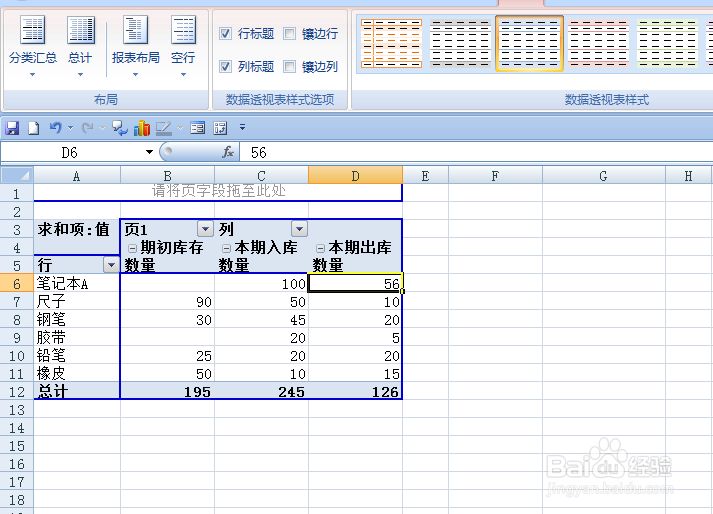Select the 铅笔 row label cell
The height and width of the screenshot is (514, 713).
[77, 355]
